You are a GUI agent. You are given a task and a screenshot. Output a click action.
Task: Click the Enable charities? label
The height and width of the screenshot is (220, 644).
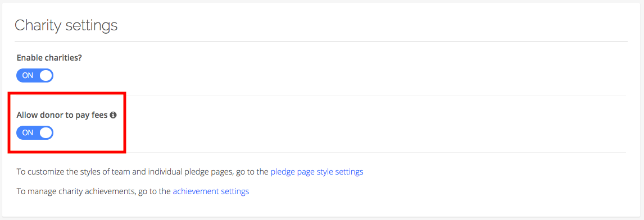coord(49,58)
